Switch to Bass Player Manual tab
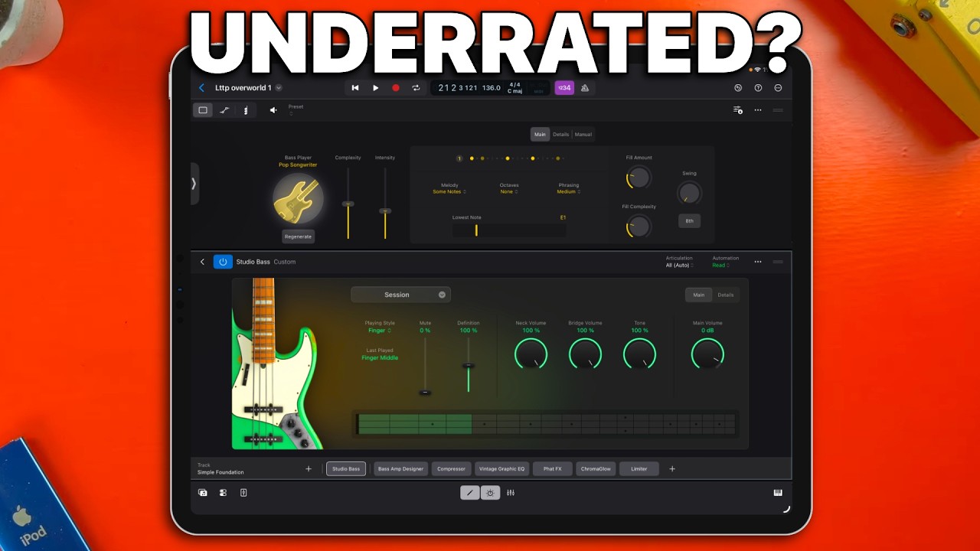This screenshot has height=551, width=980. coord(583,134)
